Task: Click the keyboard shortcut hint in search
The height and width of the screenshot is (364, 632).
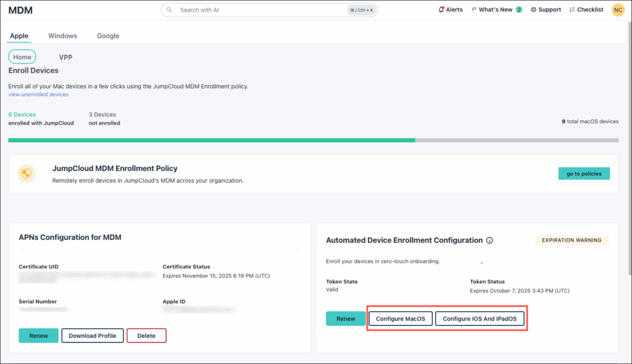Action: (x=362, y=10)
